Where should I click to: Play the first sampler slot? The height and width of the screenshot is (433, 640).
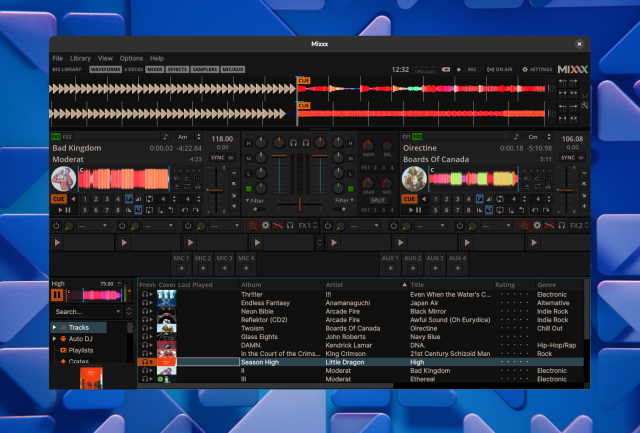coord(57,242)
